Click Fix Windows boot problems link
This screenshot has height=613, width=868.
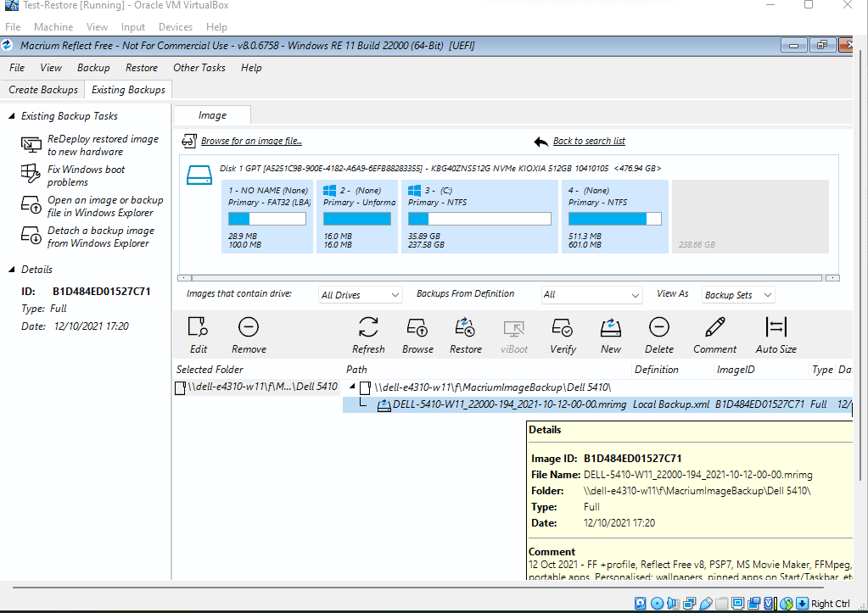[86, 176]
